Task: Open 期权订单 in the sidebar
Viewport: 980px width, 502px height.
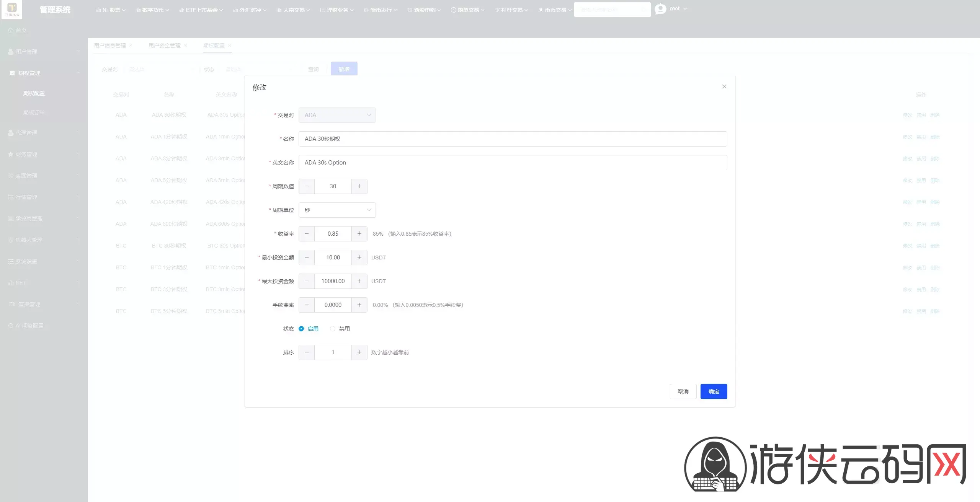Action: (34, 112)
